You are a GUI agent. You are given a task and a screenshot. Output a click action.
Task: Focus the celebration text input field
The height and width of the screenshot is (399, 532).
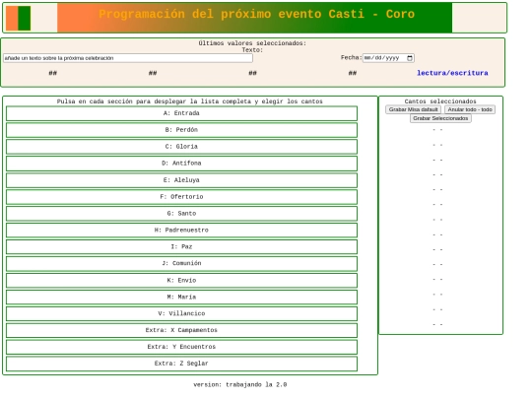128,58
